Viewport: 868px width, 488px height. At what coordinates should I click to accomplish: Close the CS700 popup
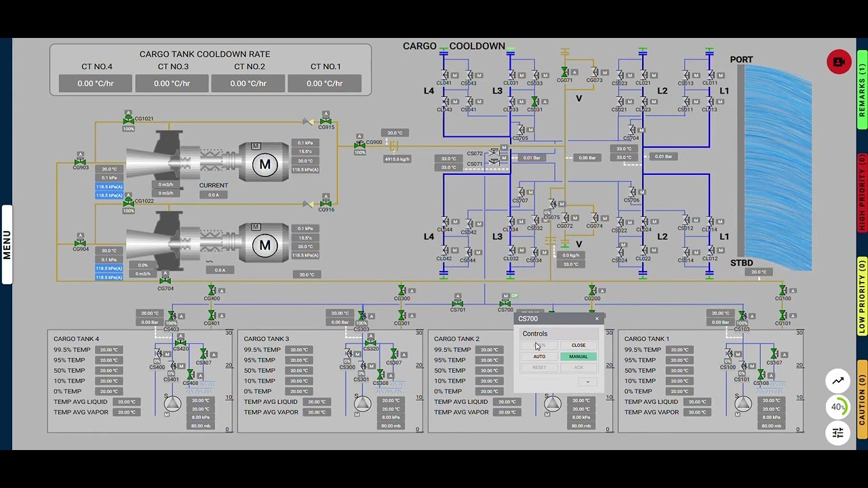[597, 319]
